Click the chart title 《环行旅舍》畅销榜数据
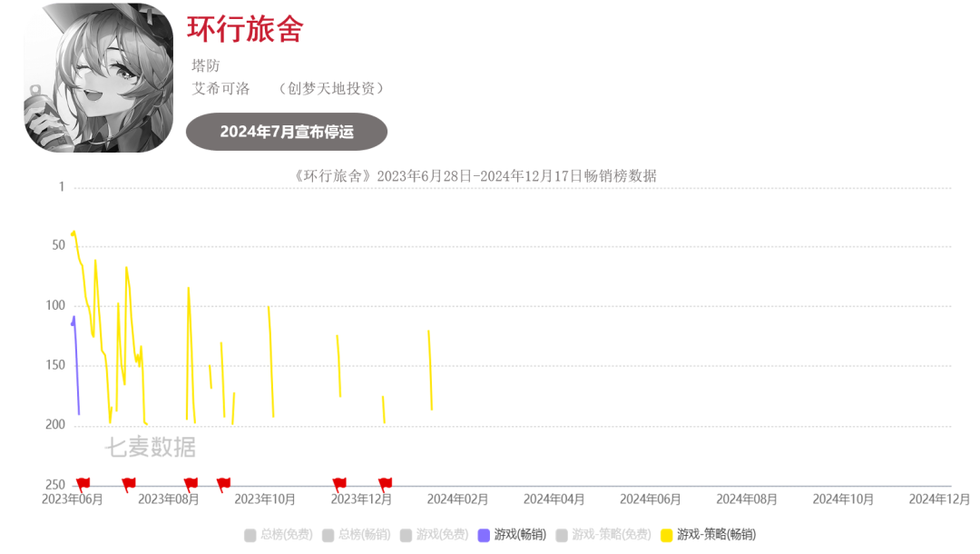The height and width of the screenshot is (554, 980). click(475, 175)
